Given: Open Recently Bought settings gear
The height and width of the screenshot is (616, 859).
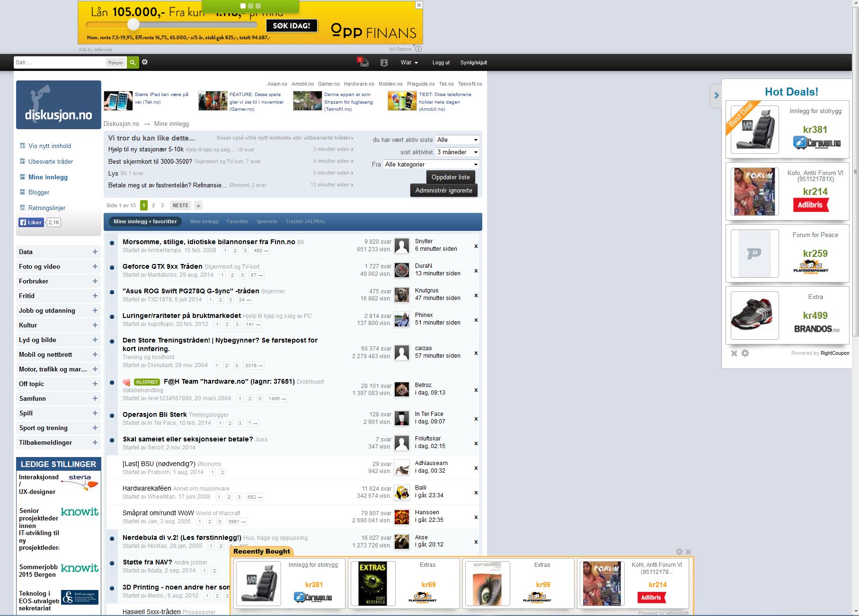Looking at the screenshot, I should (679, 552).
